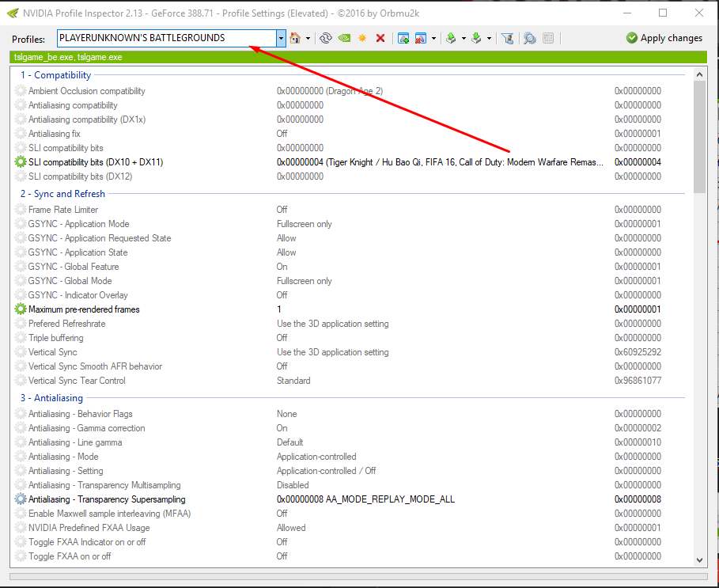Click the green tslgame_be.exe, tslgame.exe application bar
719x588 pixels.
tap(358, 57)
